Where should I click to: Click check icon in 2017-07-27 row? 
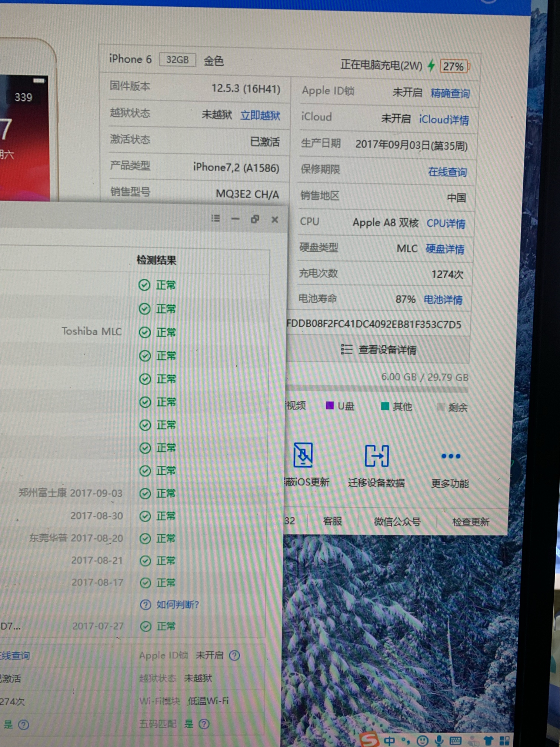click(x=146, y=626)
